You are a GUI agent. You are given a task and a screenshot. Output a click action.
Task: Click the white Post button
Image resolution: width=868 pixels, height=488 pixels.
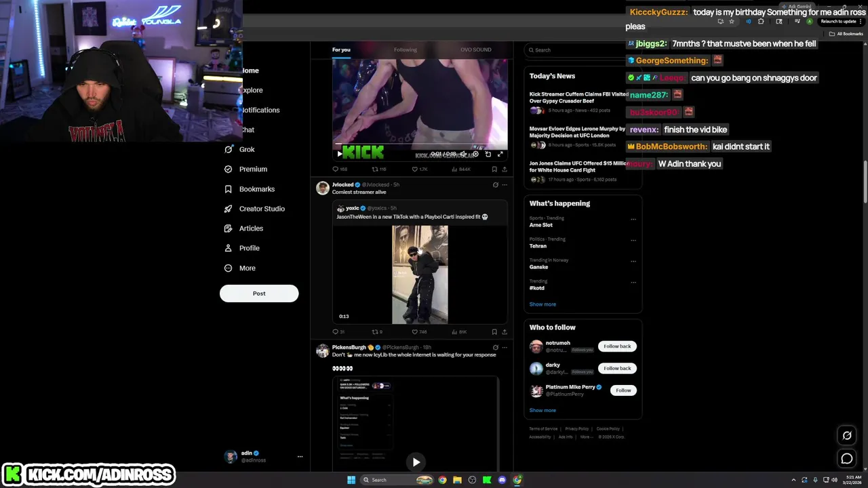(259, 293)
